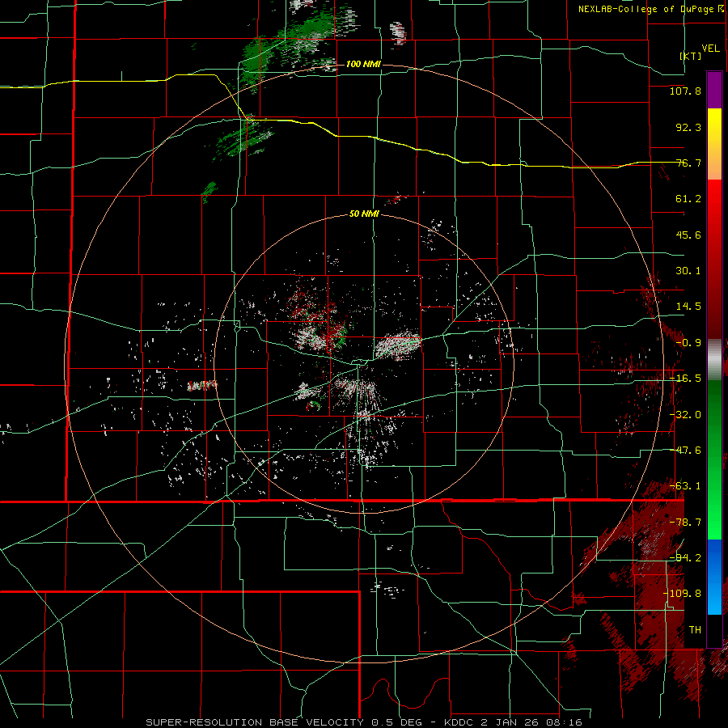
Task: Click the 14.5 velocity scale value
Action: click(x=688, y=307)
